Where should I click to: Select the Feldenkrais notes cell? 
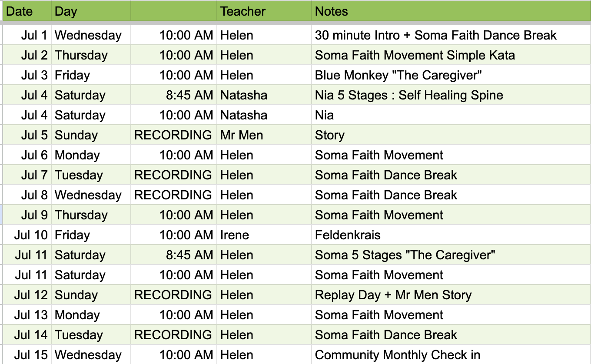coord(451,235)
